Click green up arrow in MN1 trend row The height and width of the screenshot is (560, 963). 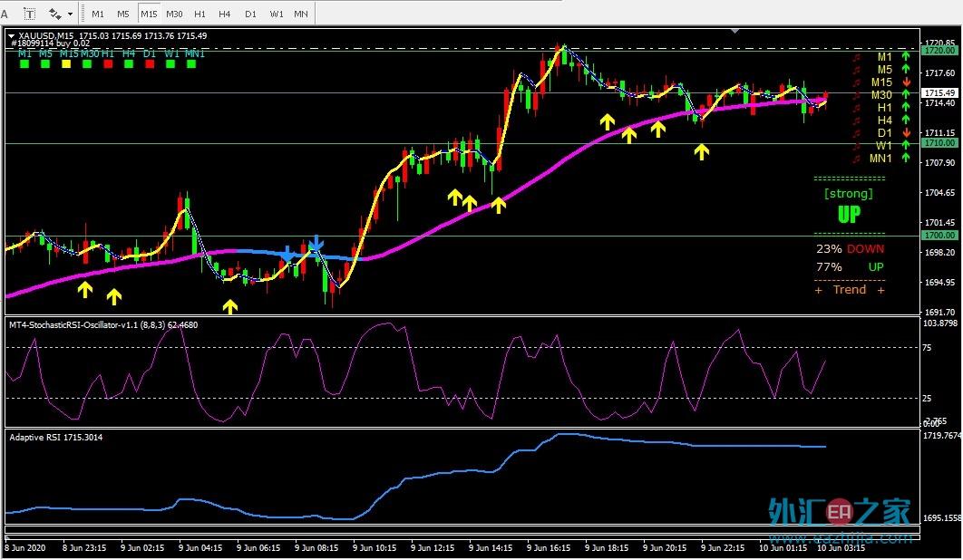pyautogui.click(x=906, y=158)
